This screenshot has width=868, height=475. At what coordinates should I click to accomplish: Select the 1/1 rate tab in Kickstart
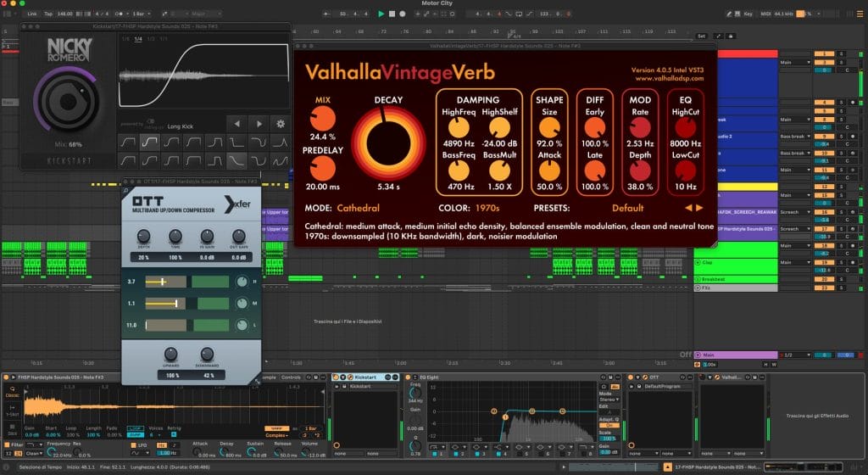point(164,39)
